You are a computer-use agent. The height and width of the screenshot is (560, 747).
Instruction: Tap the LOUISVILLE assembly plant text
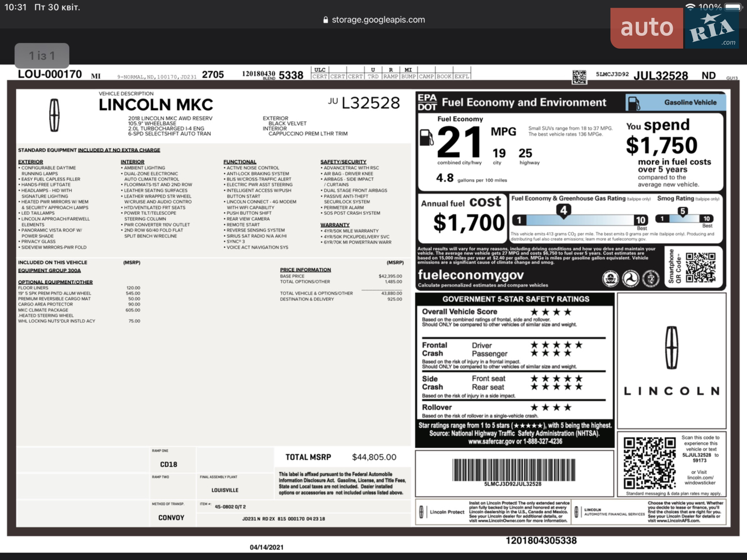tap(225, 490)
